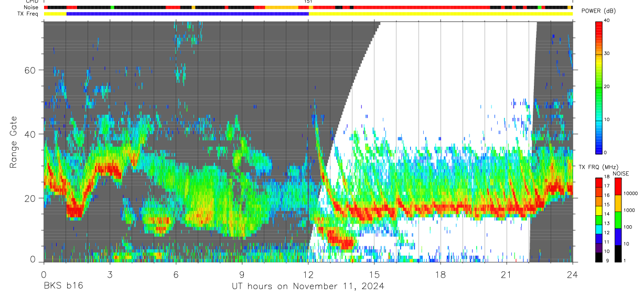The image size is (644, 297).
Task: Click Range Gate tick label 40 on y-axis
Action: (x=31, y=134)
